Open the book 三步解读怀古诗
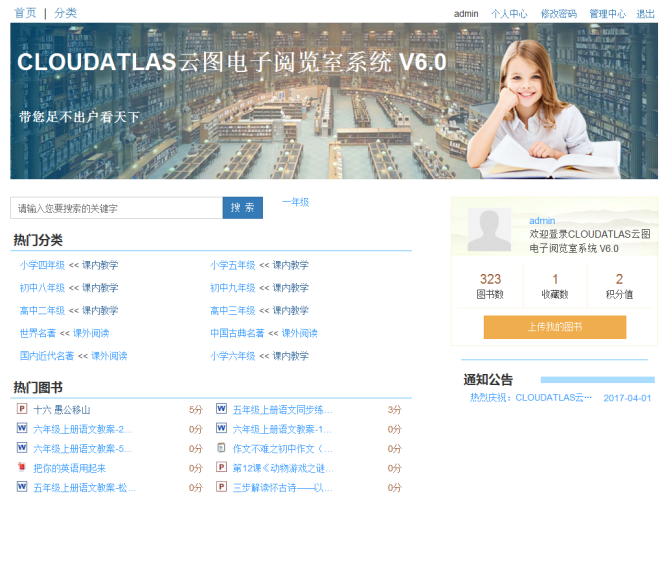671x561 pixels. [282, 488]
